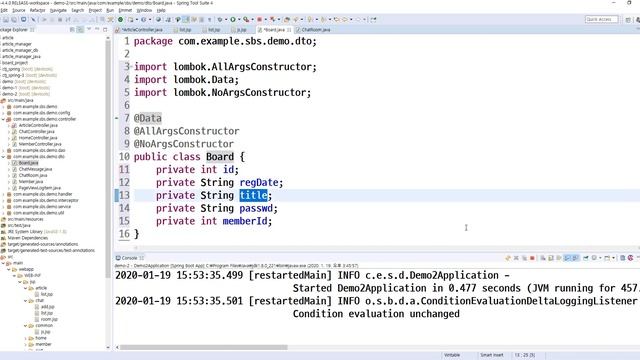Select room.jsp under the chat folder
The image size is (640, 360).
[x=49, y=319]
